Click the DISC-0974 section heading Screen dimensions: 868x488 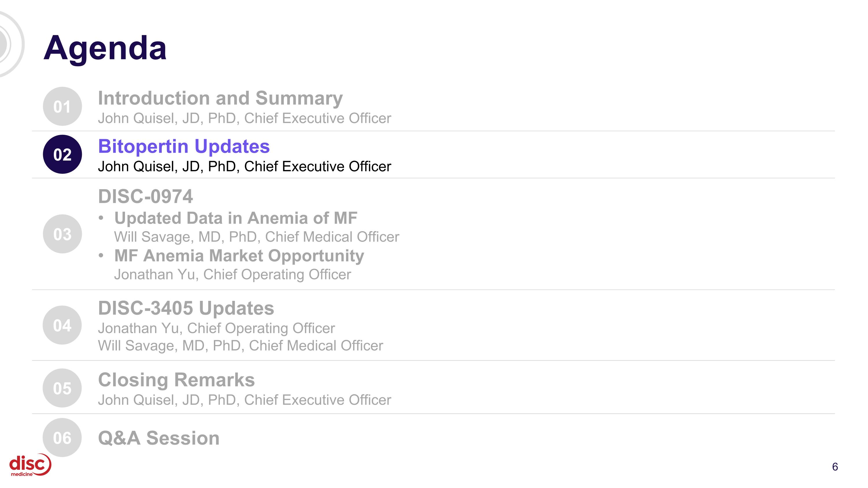[x=145, y=196]
